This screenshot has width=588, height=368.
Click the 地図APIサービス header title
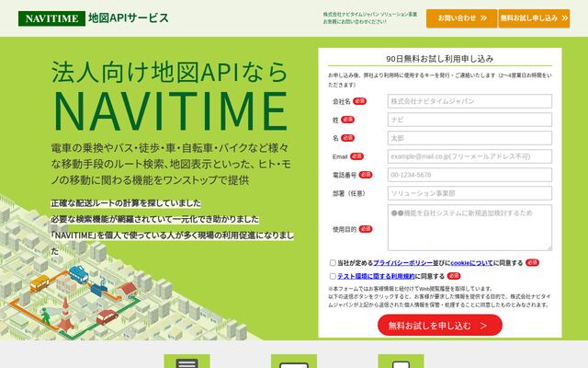129,18
